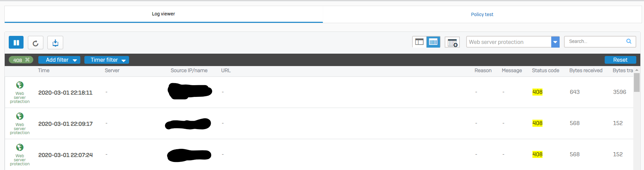The height and width of the screenshot is (170, 644).
Task: Click the vertical scrollbar thumb
Action: [637, 82]
